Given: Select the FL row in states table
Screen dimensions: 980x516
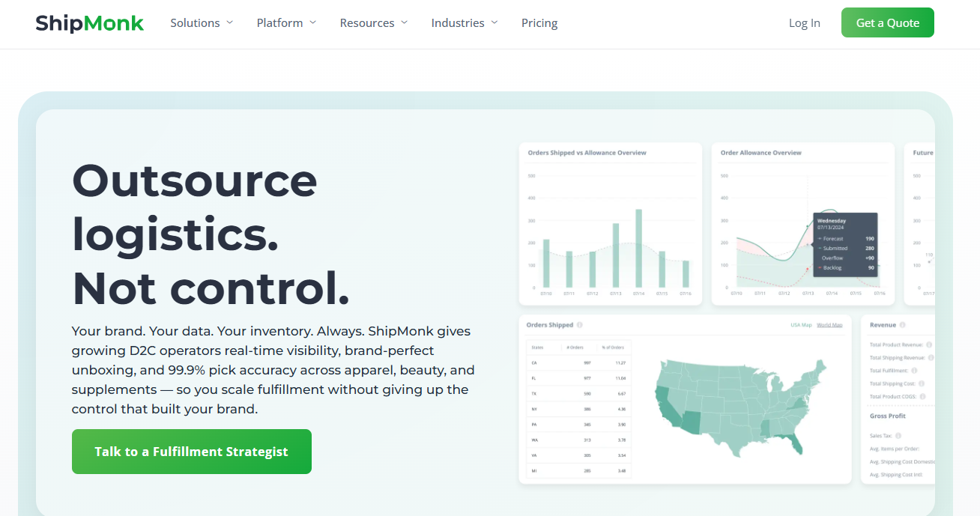Looking at the screenshot, I should [x=579, y=378].
